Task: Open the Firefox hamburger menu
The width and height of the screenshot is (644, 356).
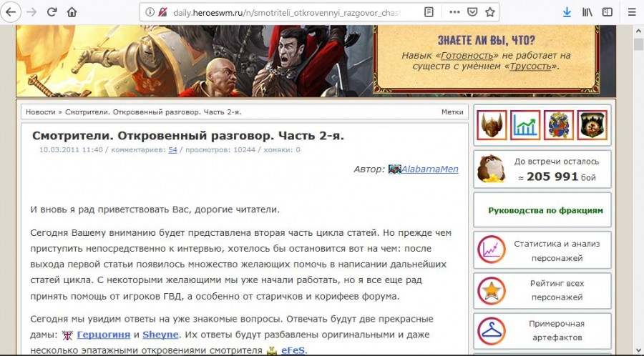Action: pos(632,12)
